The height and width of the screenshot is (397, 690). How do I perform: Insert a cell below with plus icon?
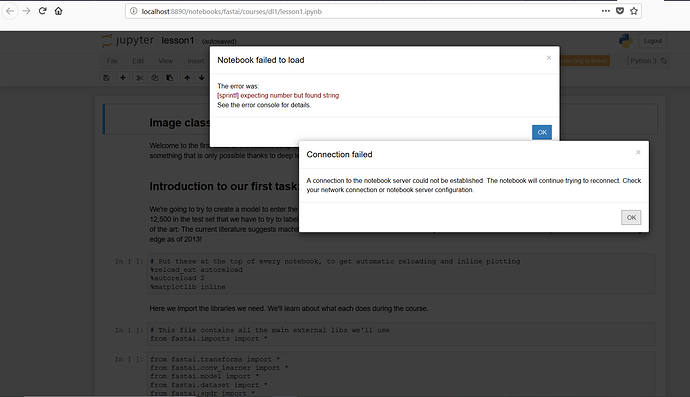pos(123,78)
